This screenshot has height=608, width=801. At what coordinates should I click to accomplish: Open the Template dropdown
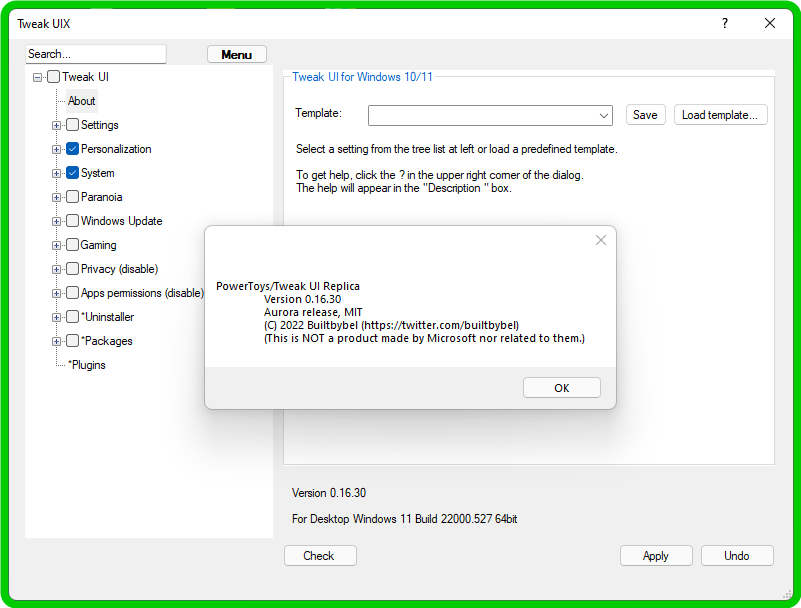(x=603, y=115)
